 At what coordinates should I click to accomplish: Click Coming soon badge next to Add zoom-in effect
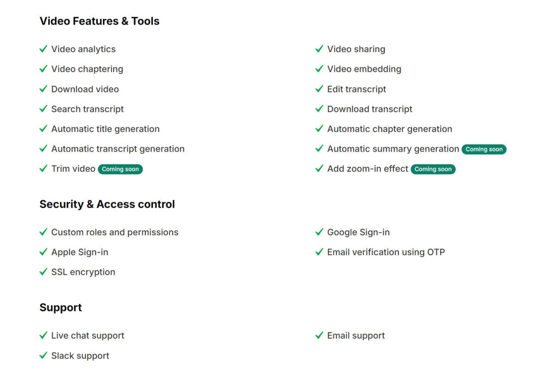433,169
